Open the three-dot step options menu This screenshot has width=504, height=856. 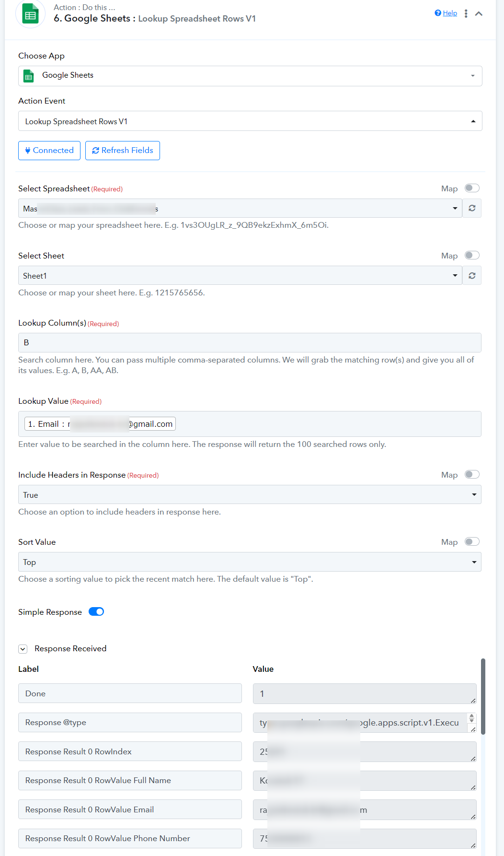click(x=466, y=13)
